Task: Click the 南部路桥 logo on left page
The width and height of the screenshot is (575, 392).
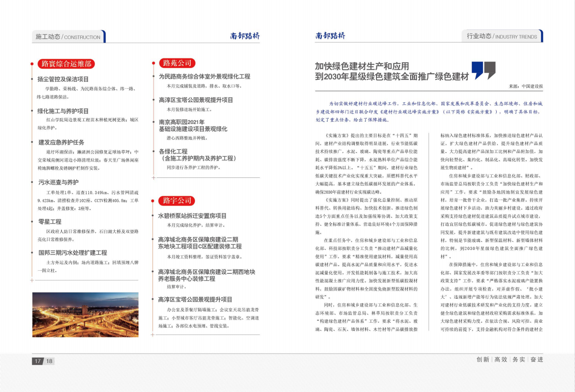Action: [245, 36]
